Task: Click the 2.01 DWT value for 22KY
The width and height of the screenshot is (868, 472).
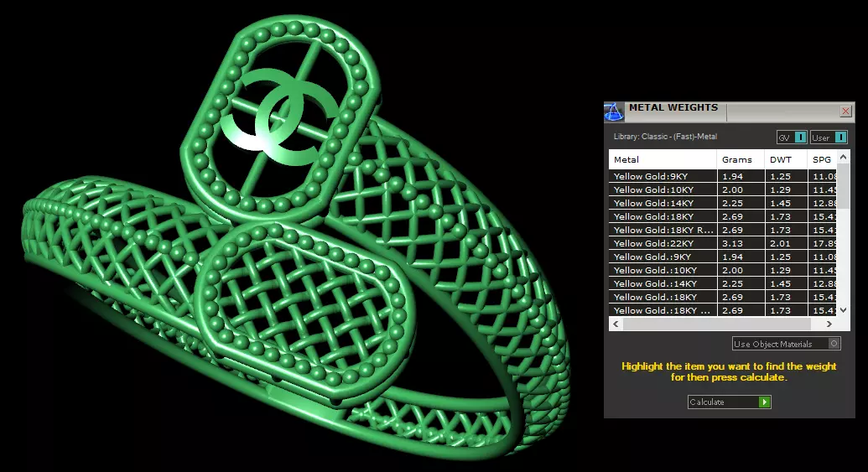Action: coord(780,243)
